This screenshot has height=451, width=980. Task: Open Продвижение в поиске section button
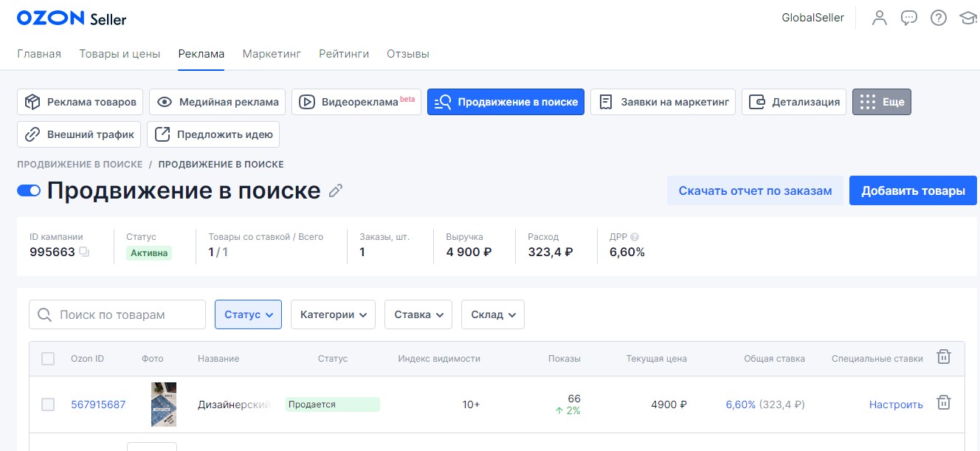pyautogui.click(x=505, y=102)
